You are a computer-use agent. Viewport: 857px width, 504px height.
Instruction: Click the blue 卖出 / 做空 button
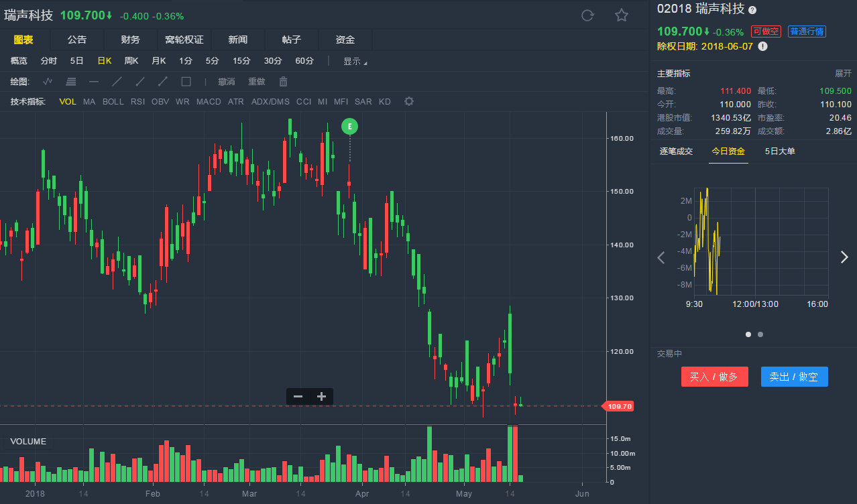coord(794,377)
